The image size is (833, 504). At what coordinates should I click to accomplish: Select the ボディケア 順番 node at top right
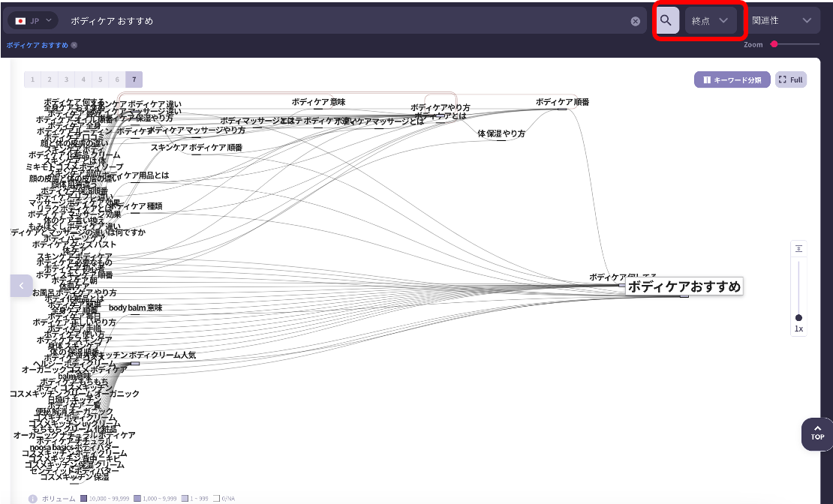[562, 102]
